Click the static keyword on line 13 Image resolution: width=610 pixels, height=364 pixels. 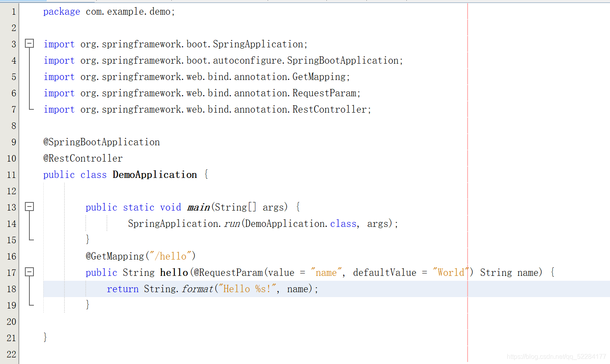[139, 207]
